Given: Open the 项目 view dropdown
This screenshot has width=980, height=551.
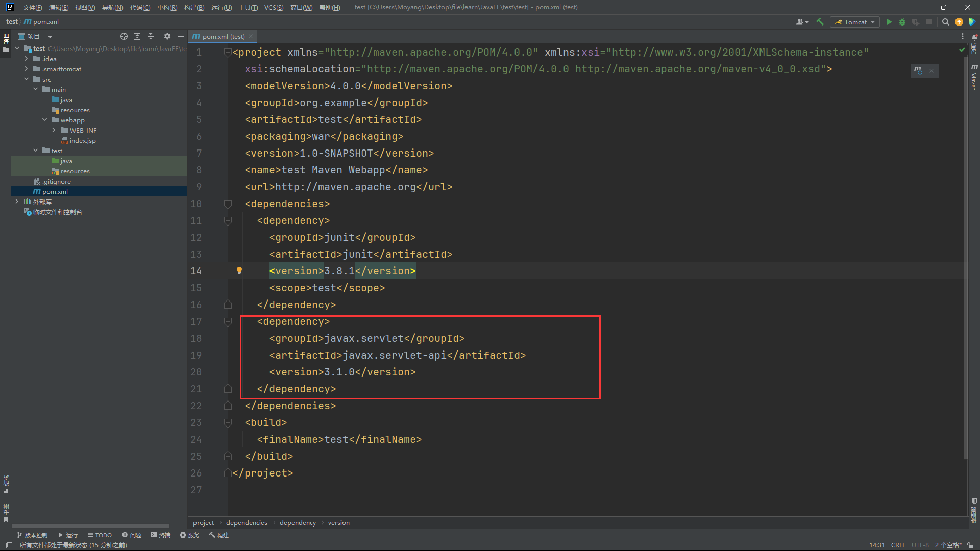Looking at the screenshot, I should pyautogui.click(x=50, y=37).
